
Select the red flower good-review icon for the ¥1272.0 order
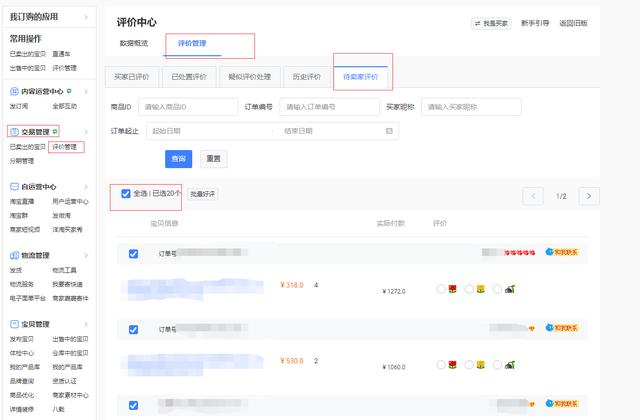(x=452, y=289)
